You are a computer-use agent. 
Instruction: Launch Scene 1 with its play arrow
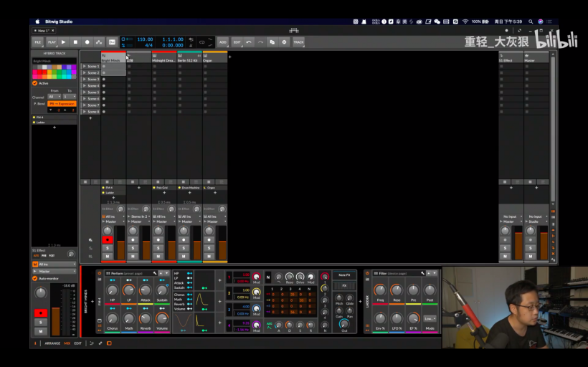85,67
